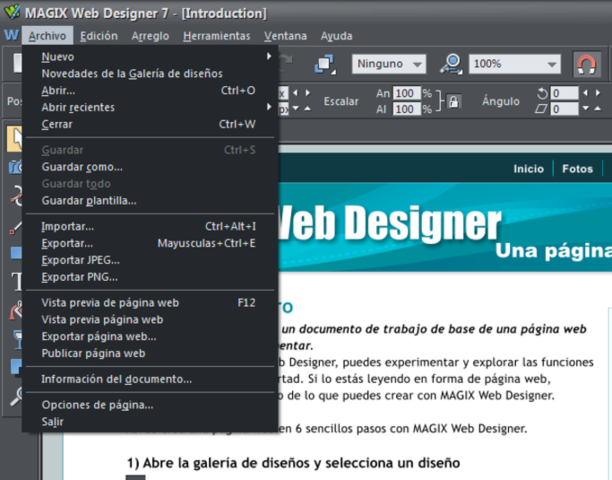Click the Inicio navigation link

click(528, 169)
